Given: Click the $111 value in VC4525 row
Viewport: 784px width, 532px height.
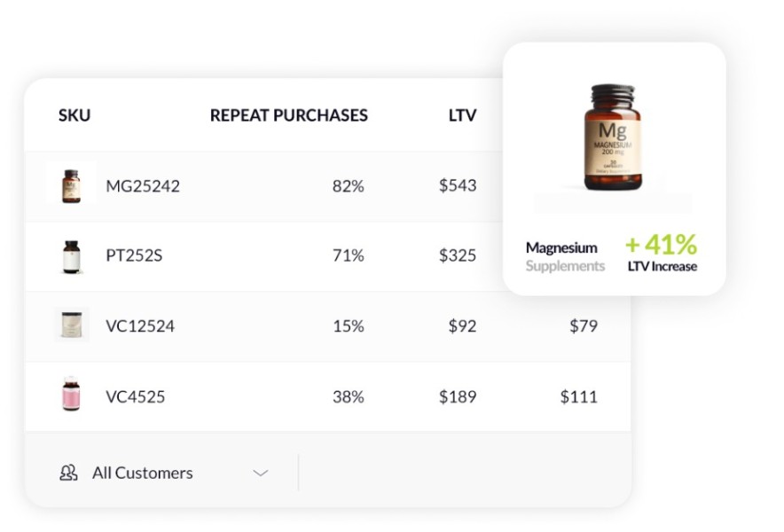Looking at the screenshot, I should [578, 397].
